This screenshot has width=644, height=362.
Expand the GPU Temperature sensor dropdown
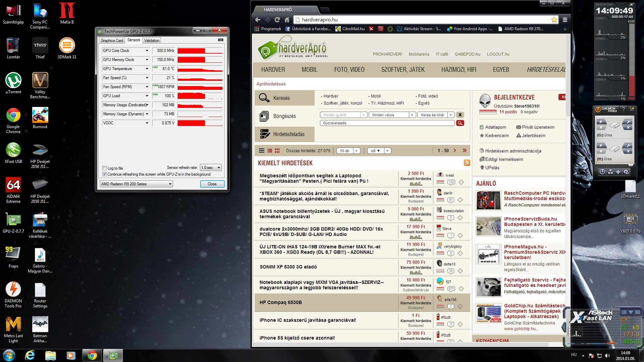click(147, 69)
